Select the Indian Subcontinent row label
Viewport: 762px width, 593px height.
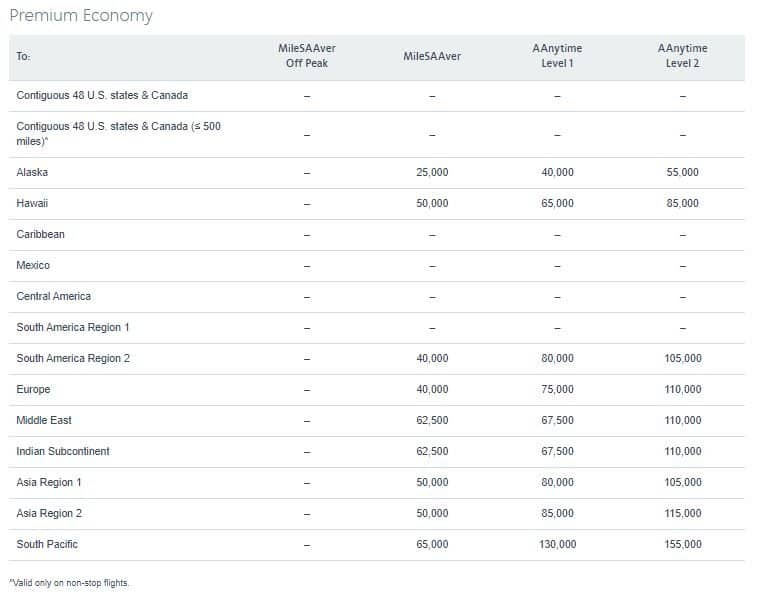pyautogui.click(x=63, y=452)
